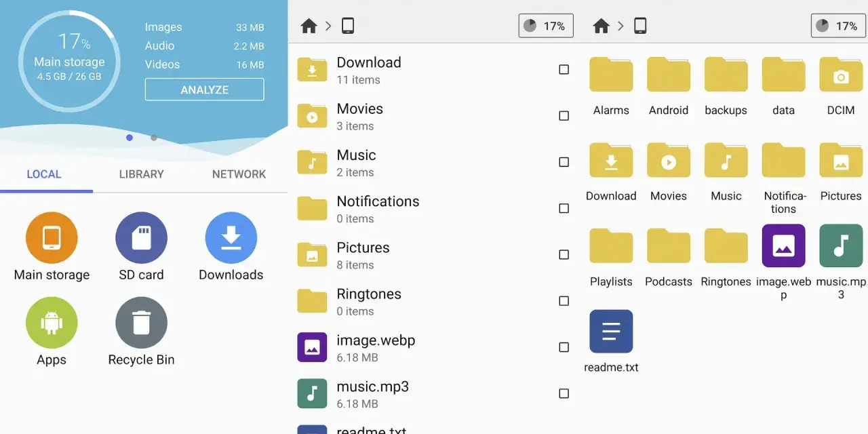Click home icon in list view breadcrumb
The image size is (868, 434).
309,26
